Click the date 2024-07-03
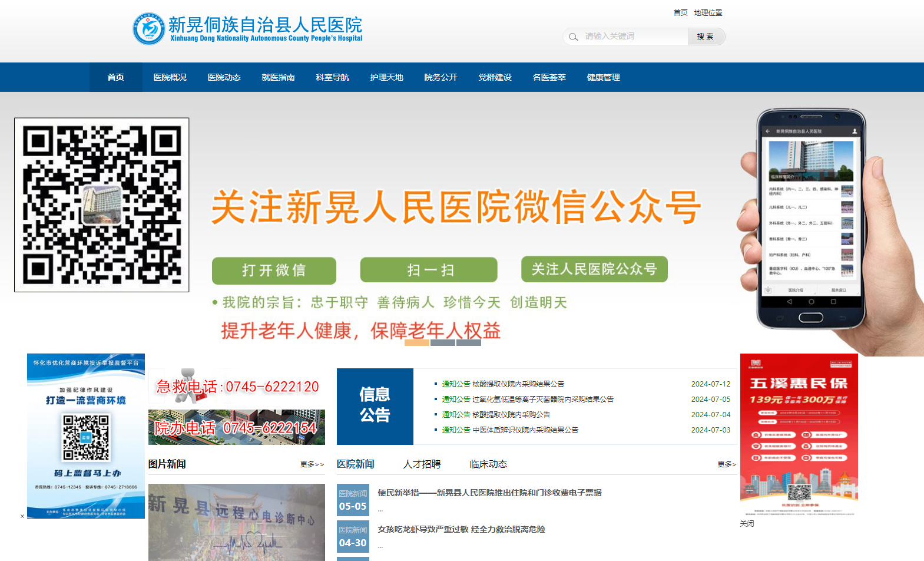 tap(711, 430)
